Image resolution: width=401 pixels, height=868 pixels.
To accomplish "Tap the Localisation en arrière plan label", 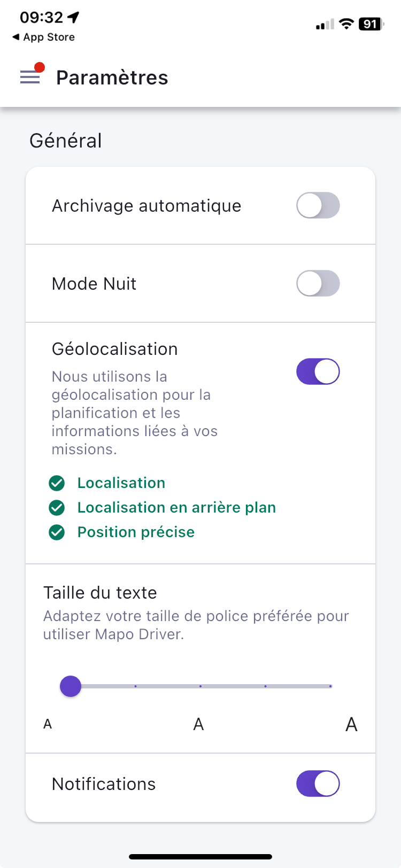I will tap(176, 508).
